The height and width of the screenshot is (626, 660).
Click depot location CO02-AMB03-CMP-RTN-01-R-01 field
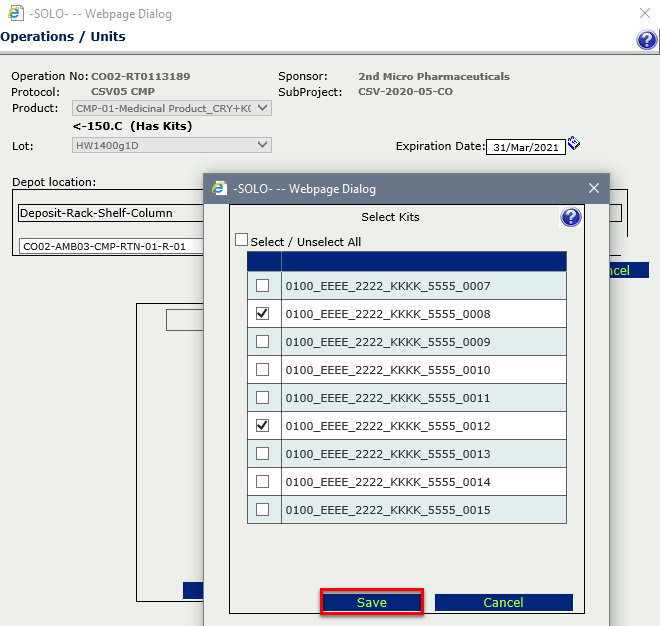[112, 246]
